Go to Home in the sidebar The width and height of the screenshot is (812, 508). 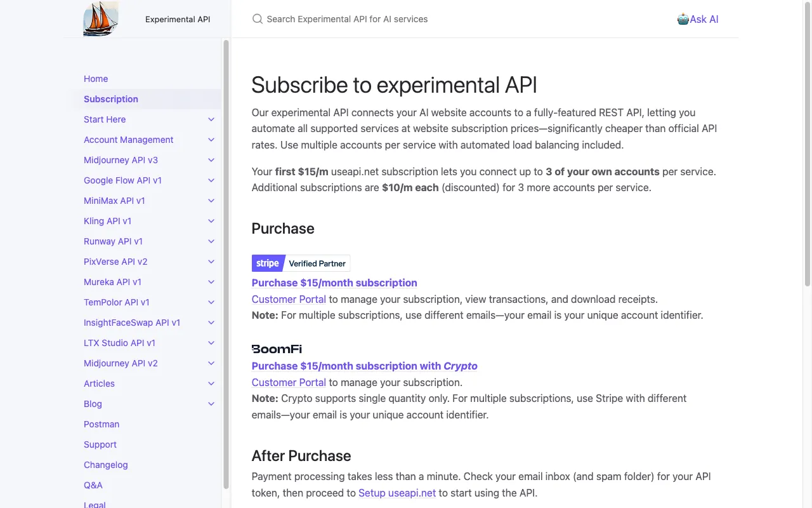tap(96, 79)
